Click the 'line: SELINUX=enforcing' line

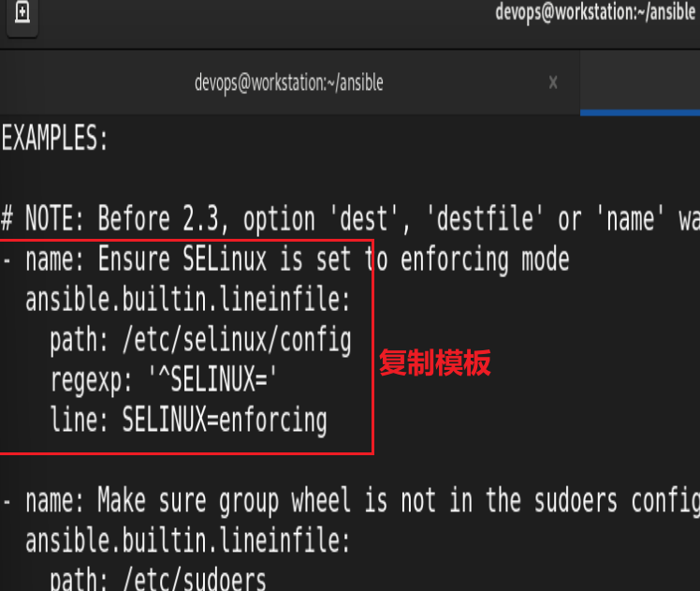tap(188, 421)
